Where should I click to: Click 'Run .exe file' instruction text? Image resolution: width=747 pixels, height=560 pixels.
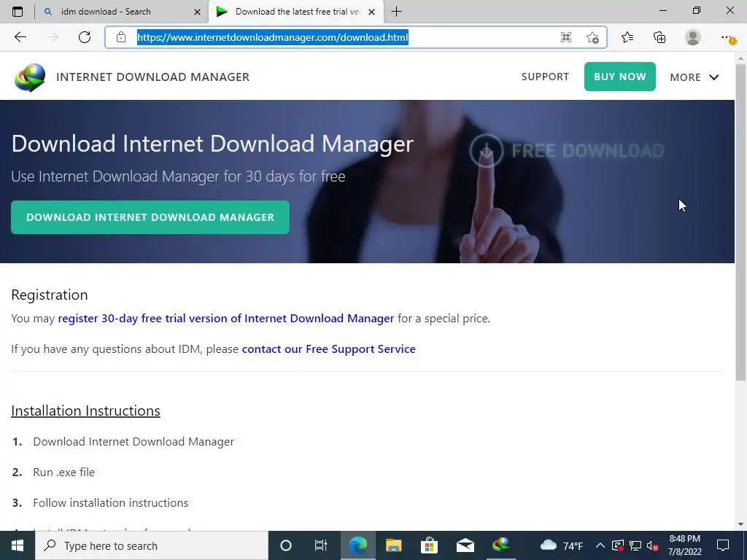tap(64, 472)
